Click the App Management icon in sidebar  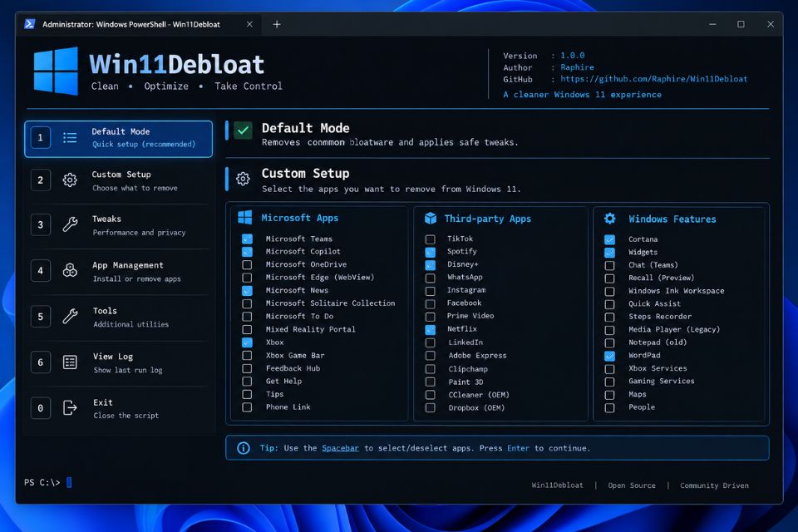(x=70, y=270)
